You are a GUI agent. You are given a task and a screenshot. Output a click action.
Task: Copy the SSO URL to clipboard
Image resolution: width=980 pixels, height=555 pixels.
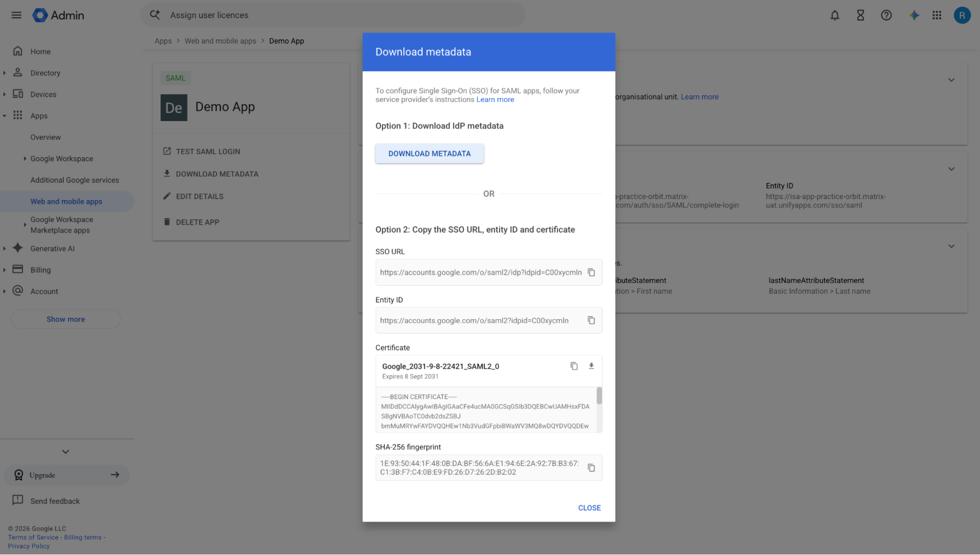click(591, 273)
